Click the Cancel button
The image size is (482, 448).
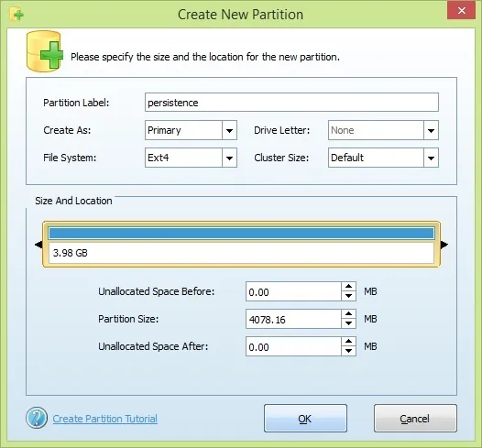[x=415, y=418]
